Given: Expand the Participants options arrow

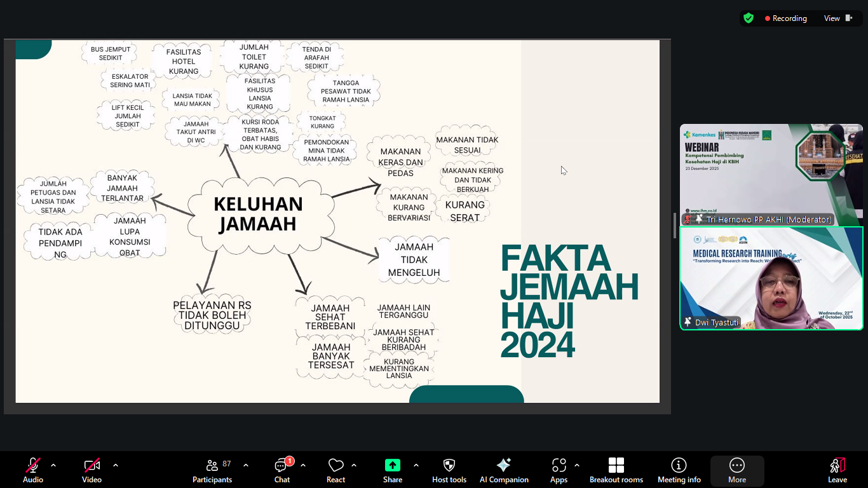Looking at the screenshot, I should [x=246, y=465].
